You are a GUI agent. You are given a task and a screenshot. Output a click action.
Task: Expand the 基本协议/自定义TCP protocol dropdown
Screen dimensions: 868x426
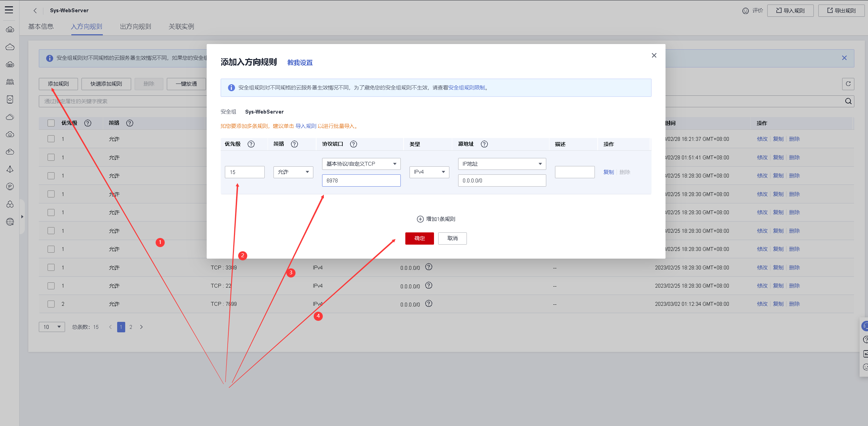click(x=361, y=164)
